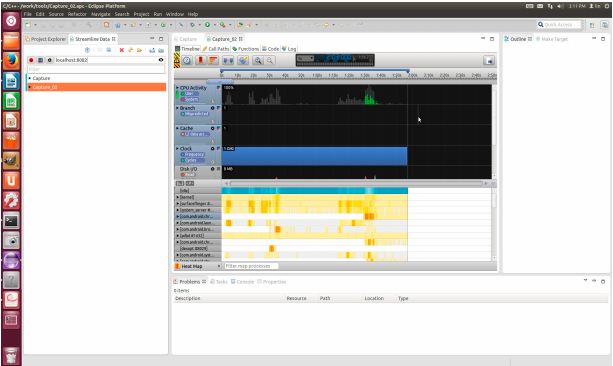
Task: Toggle the User series in CPU Activity
Action: tap(189, 93)
